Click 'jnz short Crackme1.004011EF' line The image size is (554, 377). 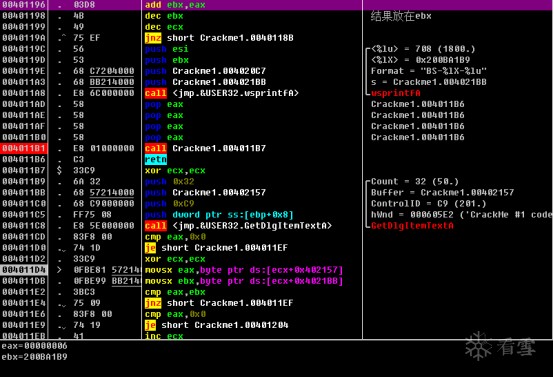pos(219,303)
